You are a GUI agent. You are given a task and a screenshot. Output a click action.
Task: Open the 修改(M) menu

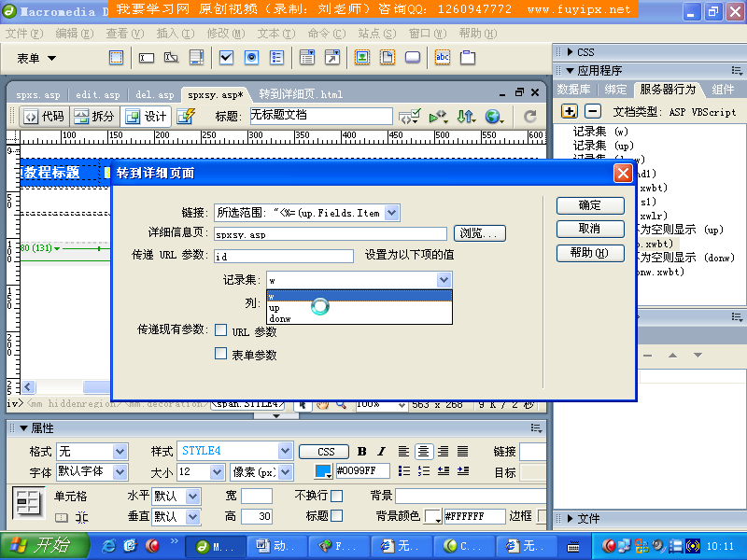226,34
